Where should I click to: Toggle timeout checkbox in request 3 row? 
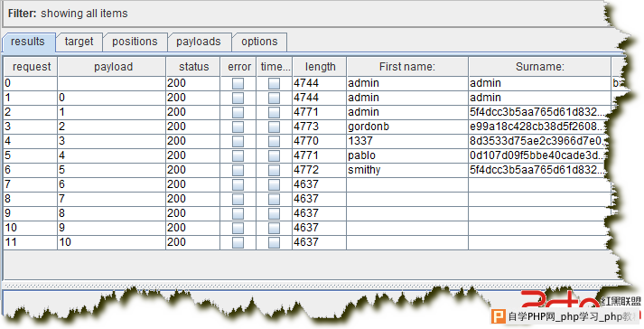pyautogui.click(x=274, y=127)
